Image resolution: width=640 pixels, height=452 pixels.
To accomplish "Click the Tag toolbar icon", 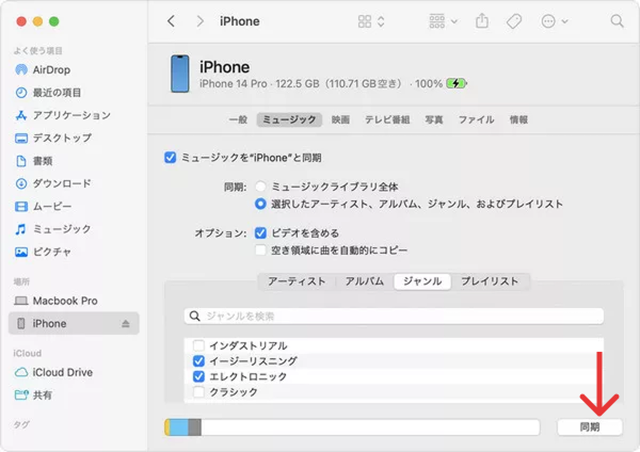I will click(514, 21).
